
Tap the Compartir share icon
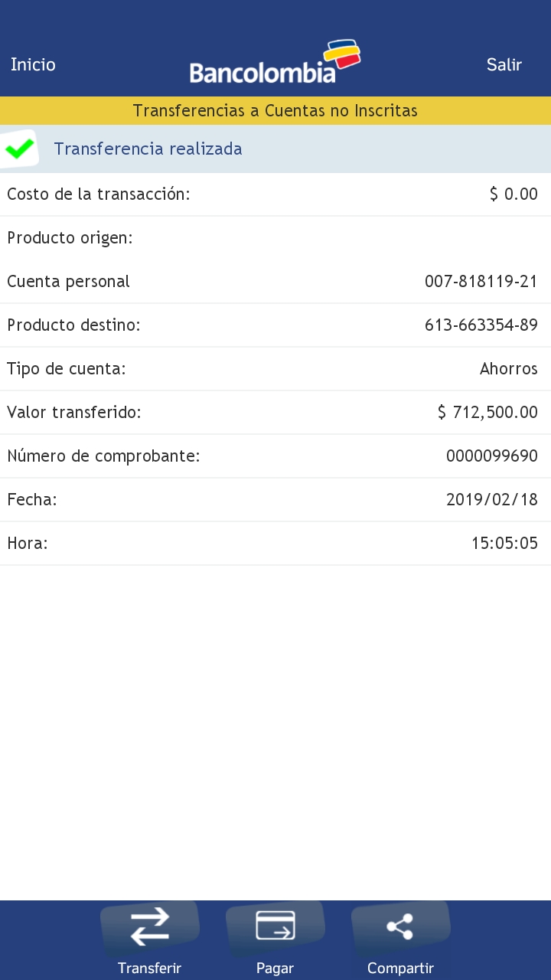click(400, 926)
